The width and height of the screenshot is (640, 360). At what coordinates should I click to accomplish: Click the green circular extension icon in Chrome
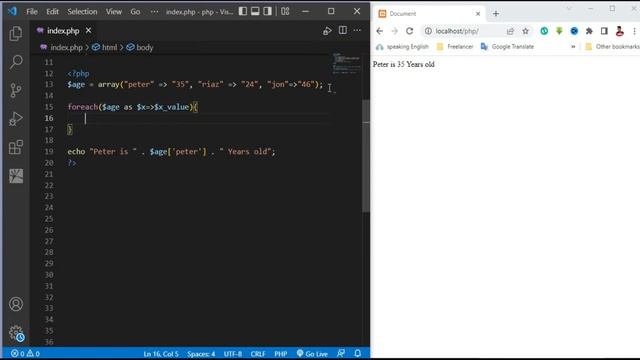pyautogui.click(x=544, y=31)
